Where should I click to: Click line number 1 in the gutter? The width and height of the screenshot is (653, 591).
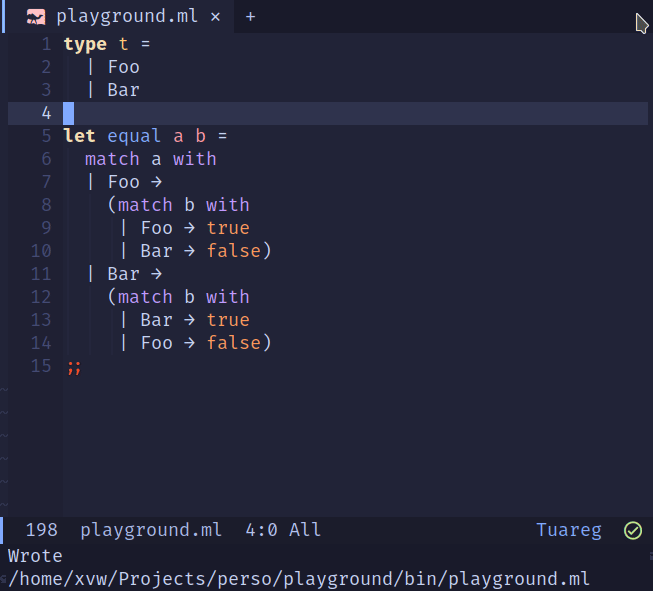pos(46,44)
